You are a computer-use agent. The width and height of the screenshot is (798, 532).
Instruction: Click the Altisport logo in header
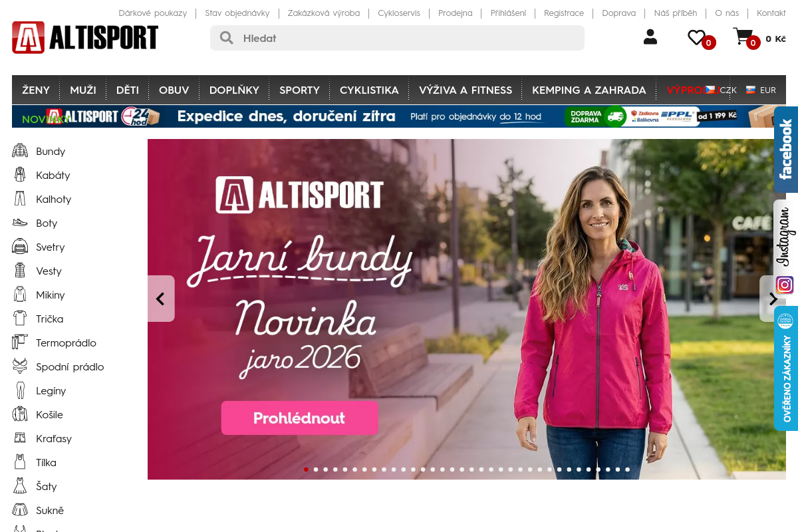(85, 37)
